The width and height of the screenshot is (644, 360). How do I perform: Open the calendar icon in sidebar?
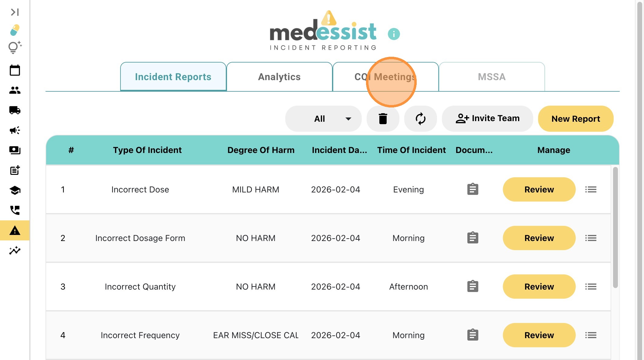click(x=15, y=70)
